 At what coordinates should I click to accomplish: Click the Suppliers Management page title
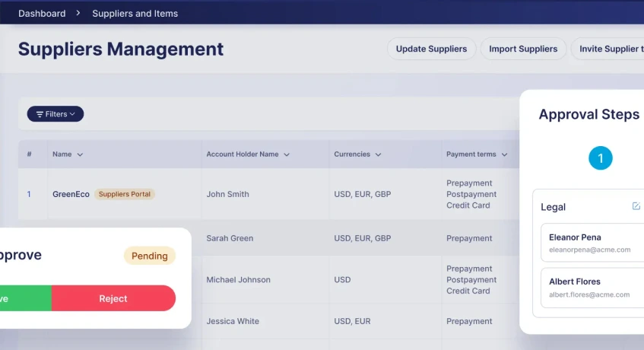121,49
